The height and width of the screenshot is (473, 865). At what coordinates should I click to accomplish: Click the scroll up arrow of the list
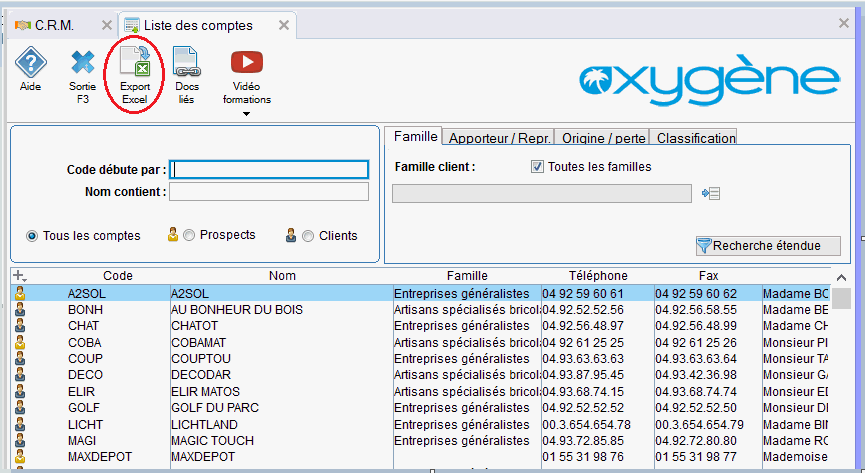click(841, 278)
